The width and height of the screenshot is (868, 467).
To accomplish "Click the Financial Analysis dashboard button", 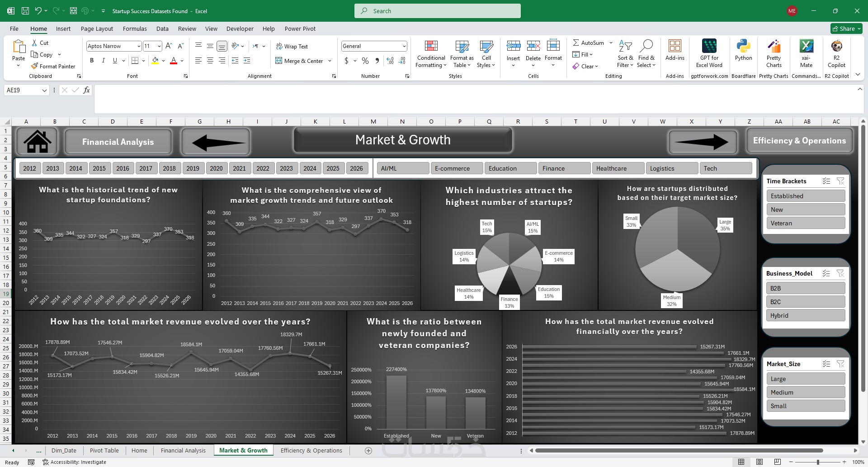I will 118,142.
